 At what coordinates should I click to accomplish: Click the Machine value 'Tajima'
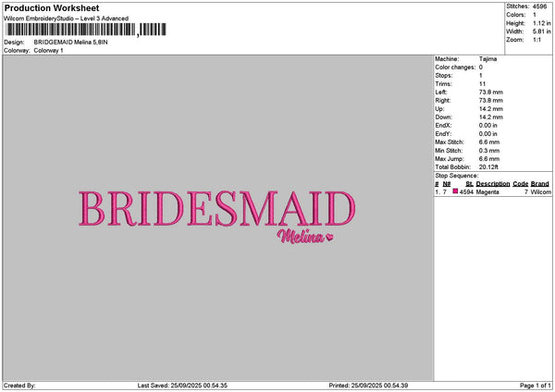click(x=487, y=59)
